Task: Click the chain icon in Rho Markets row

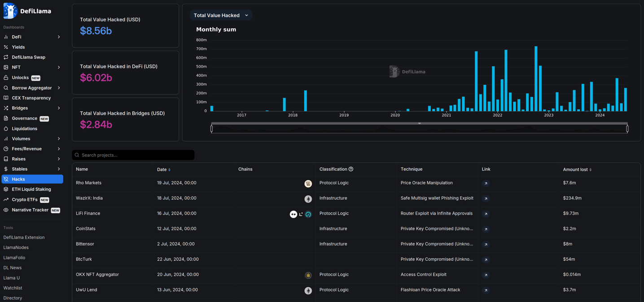Action: coord(308,184)
